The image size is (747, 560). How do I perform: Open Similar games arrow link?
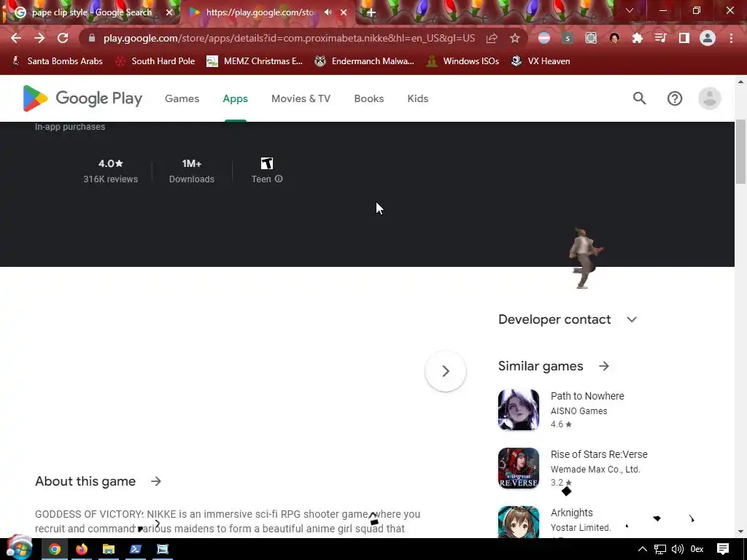pos(604,366)
